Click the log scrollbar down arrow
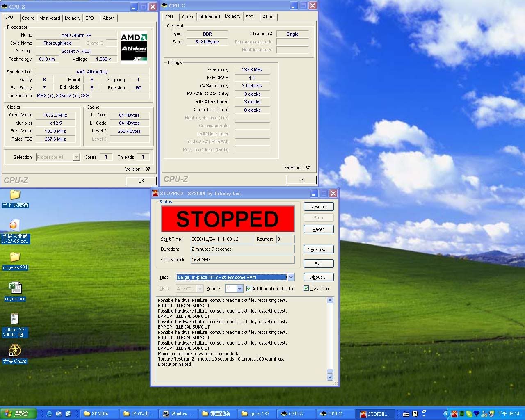525x420 pixels. [x=330, y=377]
